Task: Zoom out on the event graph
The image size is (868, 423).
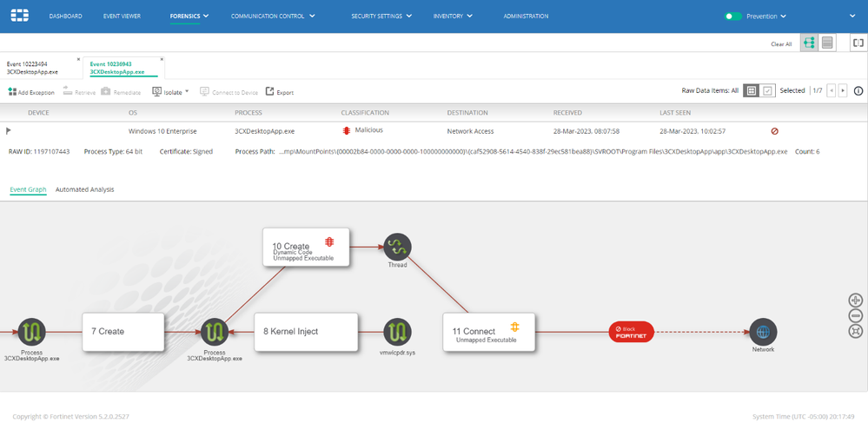Action: point(855,315)
